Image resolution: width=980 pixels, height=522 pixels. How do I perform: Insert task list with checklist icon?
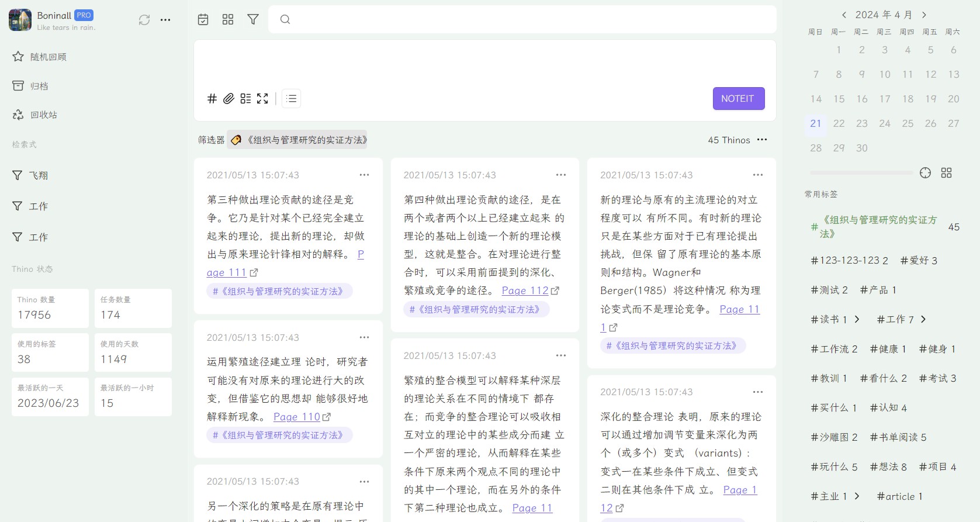(x=245, y=98)
